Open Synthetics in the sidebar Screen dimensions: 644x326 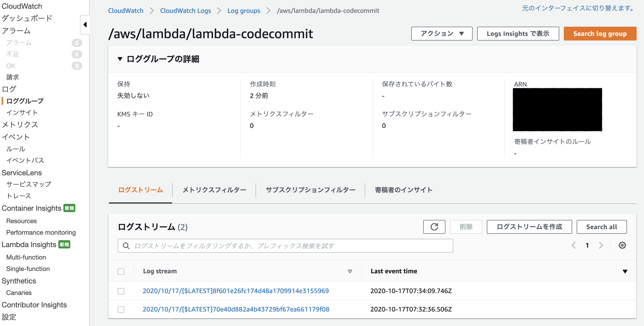point(19,281)
